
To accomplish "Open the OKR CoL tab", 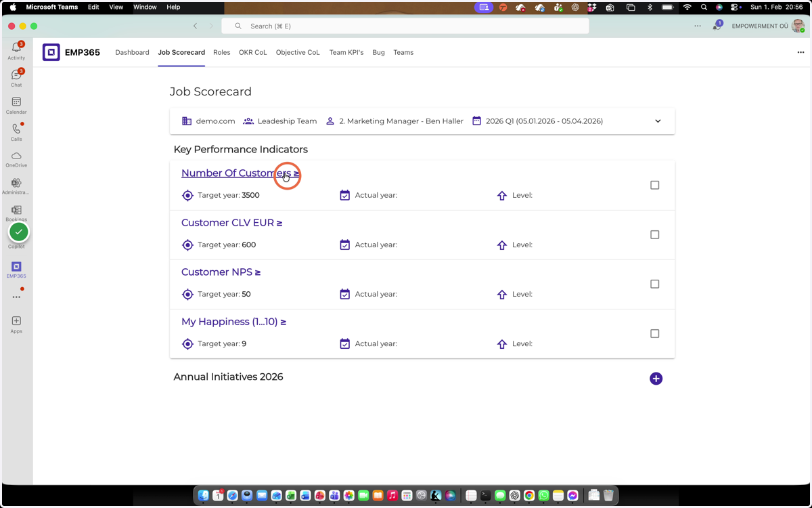I will 252,52.
